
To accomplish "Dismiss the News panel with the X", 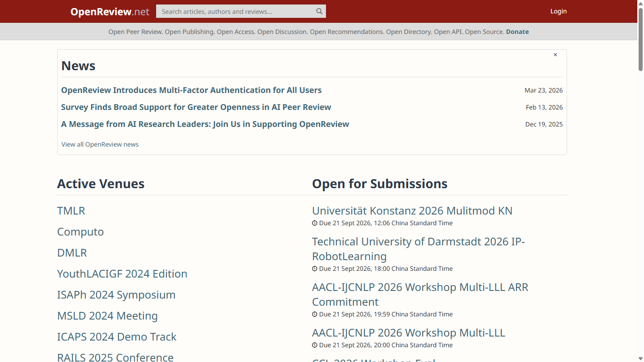I will pos(555,55).
